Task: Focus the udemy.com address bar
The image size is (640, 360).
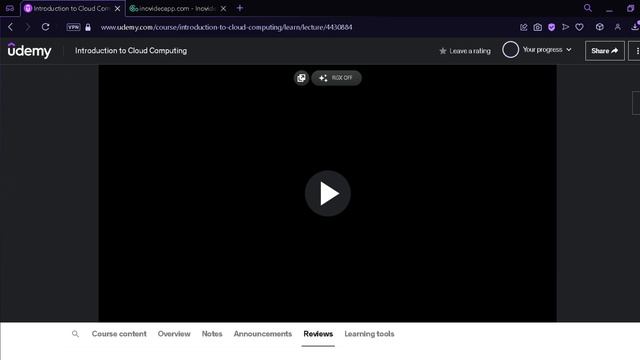Action: click(226, 27)
